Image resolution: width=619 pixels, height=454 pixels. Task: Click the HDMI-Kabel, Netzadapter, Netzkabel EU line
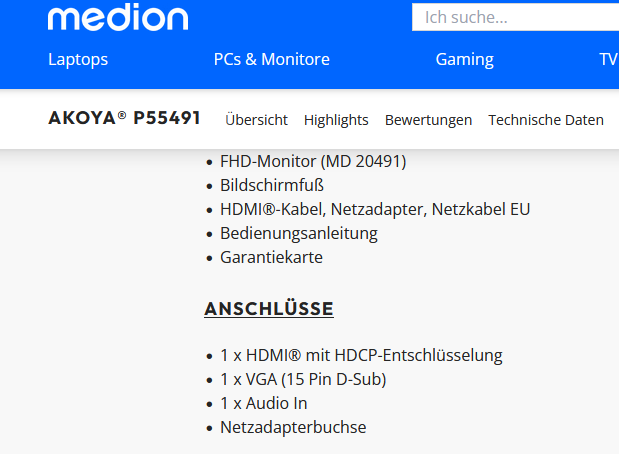click(x=375, y=210)
